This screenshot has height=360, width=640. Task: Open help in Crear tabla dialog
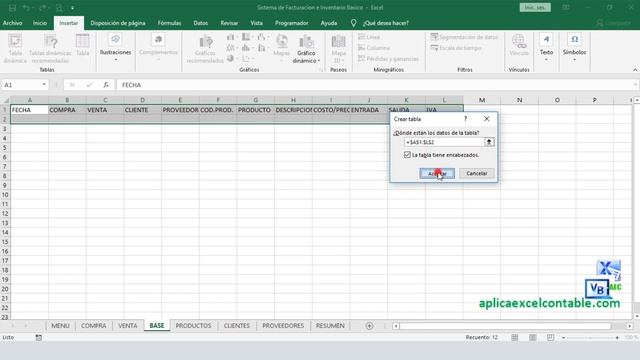click(465, 119)
